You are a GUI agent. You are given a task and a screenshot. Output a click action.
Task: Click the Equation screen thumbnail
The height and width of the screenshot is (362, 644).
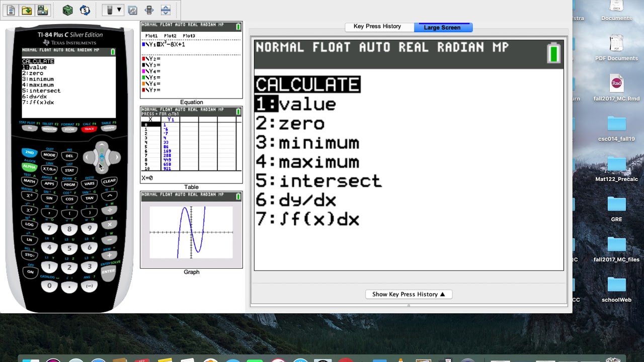point(191,60)
